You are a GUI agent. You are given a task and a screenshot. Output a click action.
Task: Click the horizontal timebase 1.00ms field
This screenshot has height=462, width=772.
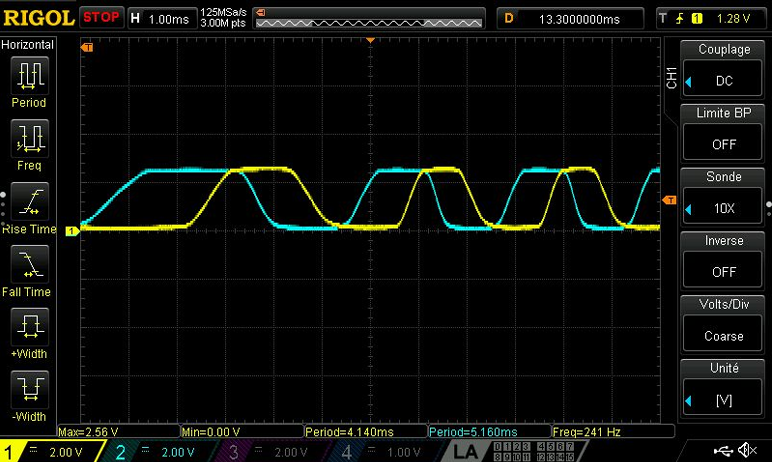[160, 18]
